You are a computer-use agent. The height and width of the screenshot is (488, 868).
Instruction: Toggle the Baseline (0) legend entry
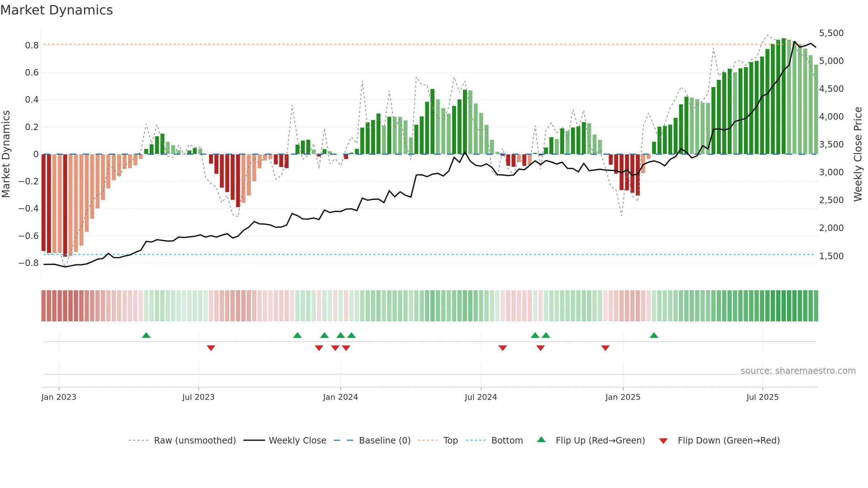tap(385, 440)
